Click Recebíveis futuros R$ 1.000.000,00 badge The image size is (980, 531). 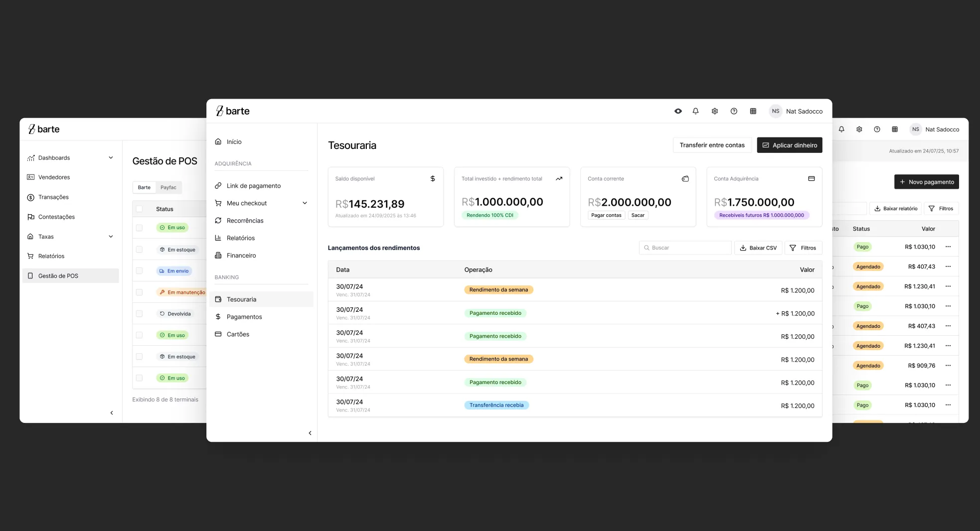coord(762,215)
